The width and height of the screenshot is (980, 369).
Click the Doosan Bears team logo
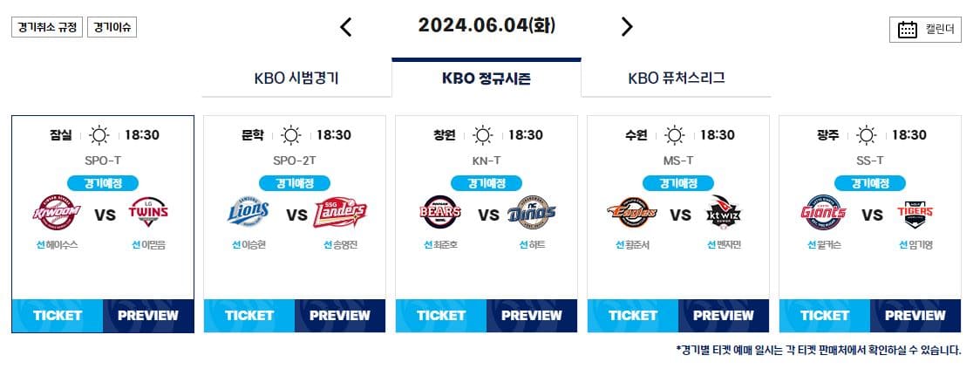click(x=440, y=213)
